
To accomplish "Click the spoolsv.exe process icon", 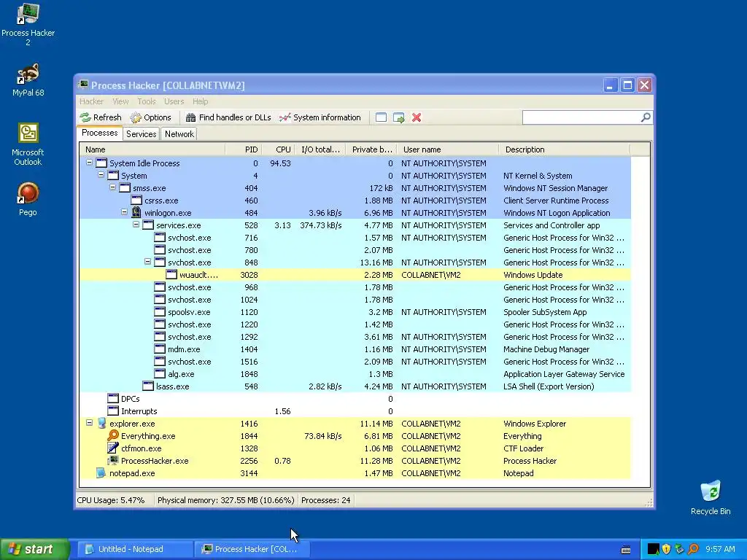I will pyautogui.click(x=160, y=312).
